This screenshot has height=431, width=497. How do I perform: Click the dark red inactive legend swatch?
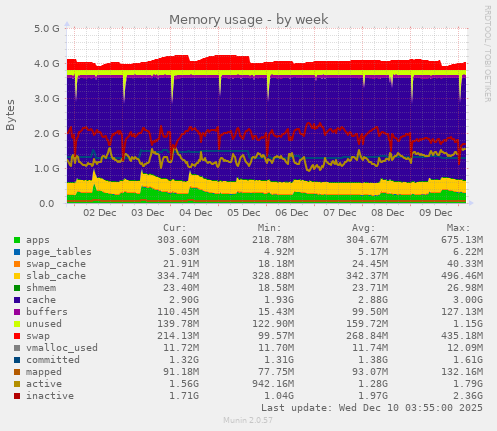point(17,396)
